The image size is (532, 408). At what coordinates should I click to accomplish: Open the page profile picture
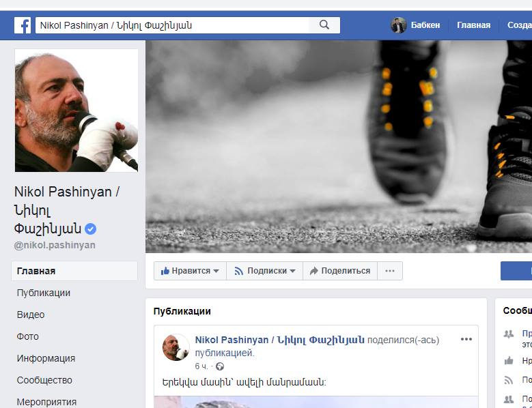pos(76,111)
